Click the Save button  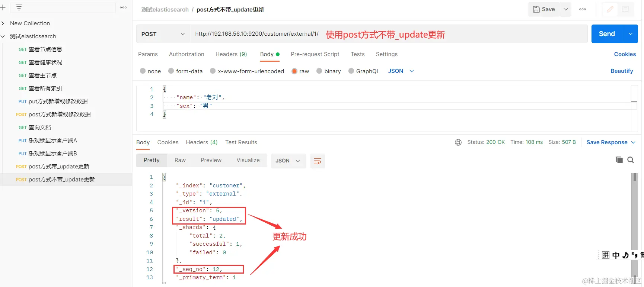[x=544, y=9]
